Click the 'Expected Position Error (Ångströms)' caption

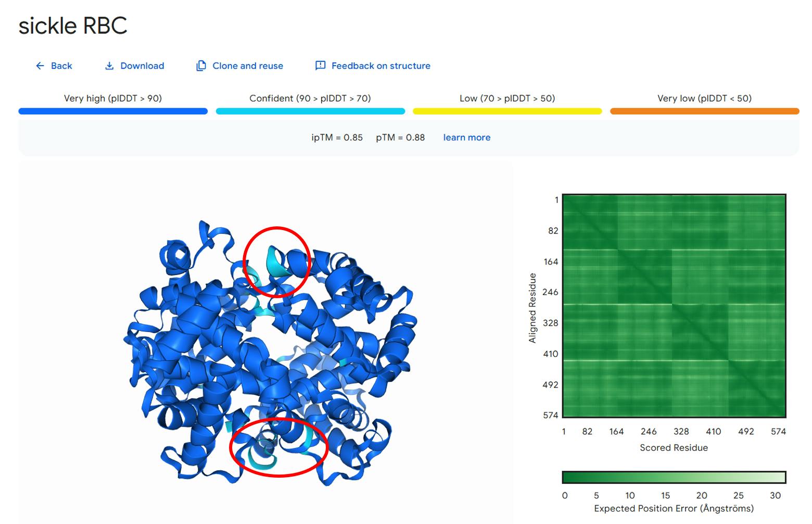click(674, 508)
